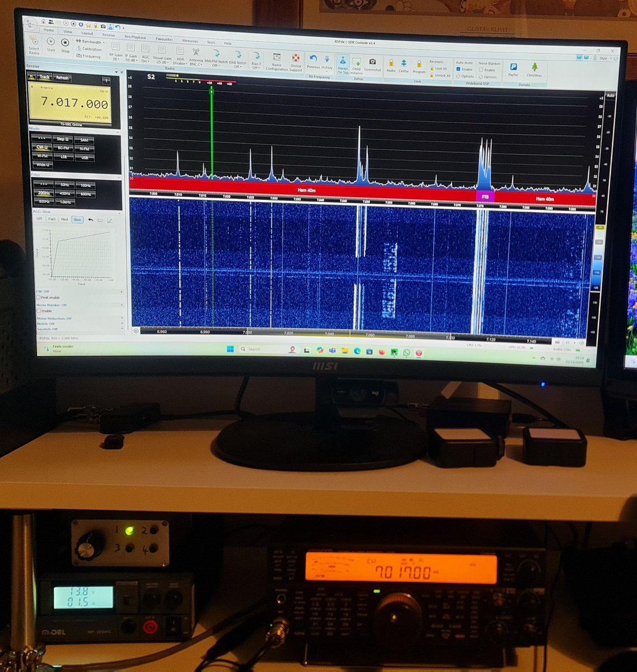This screenshot has width=637, height=672.
Task: Click the AGC graph icon
Action: (x=110, y=220)
